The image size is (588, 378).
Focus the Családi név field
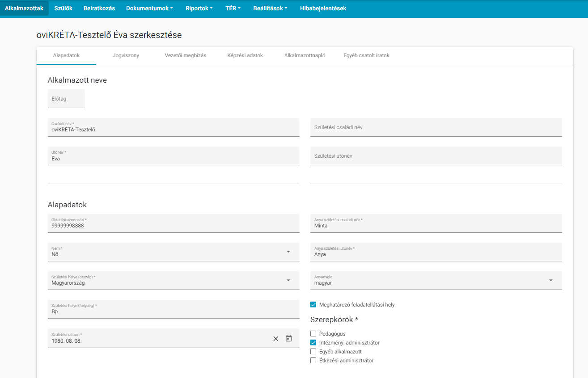point(173,127)
